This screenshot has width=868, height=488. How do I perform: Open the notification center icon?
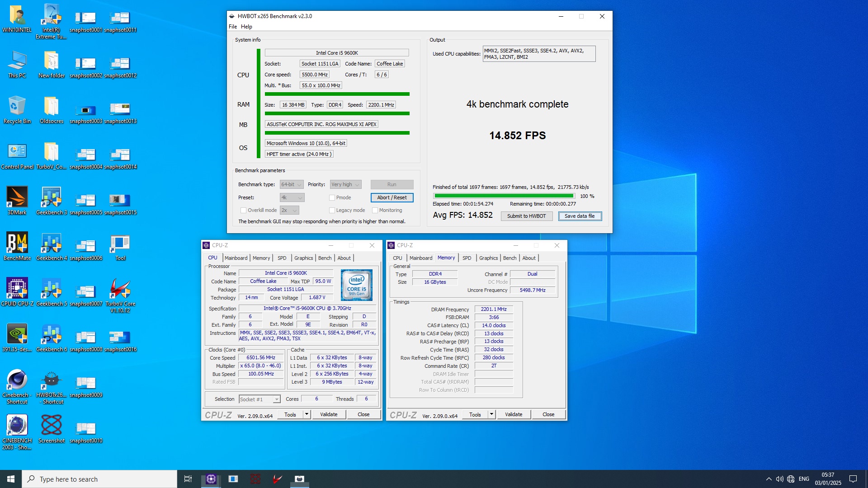click(x=853, y=479)
